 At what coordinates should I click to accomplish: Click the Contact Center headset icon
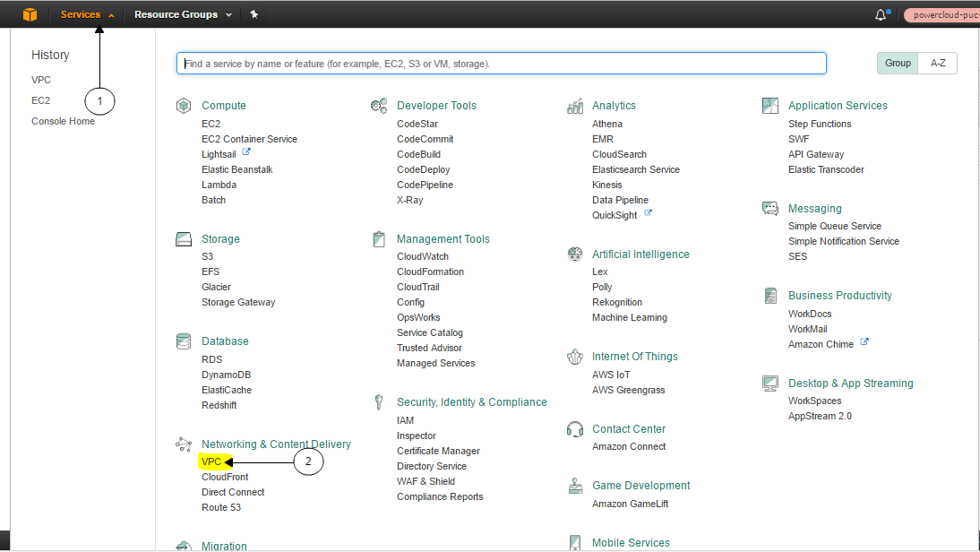point(575,429)
